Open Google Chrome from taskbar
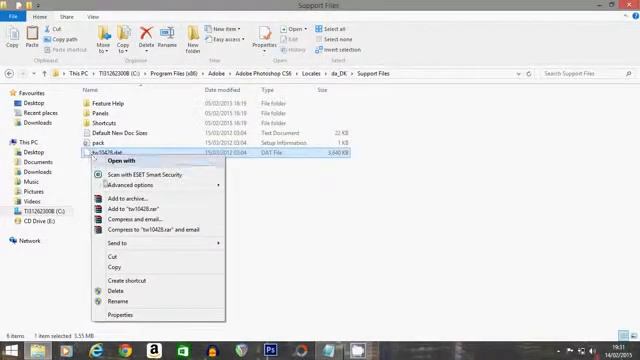The height and width of the screenshot is (360, 640). [x=125, y=351]
